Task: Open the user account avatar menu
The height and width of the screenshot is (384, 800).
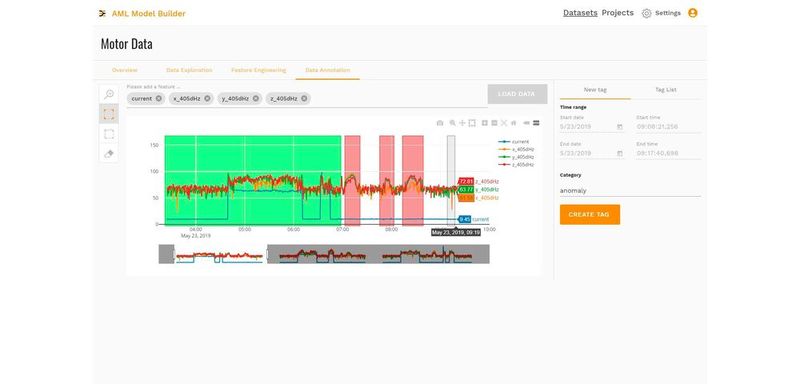Action: click(692, 13)
